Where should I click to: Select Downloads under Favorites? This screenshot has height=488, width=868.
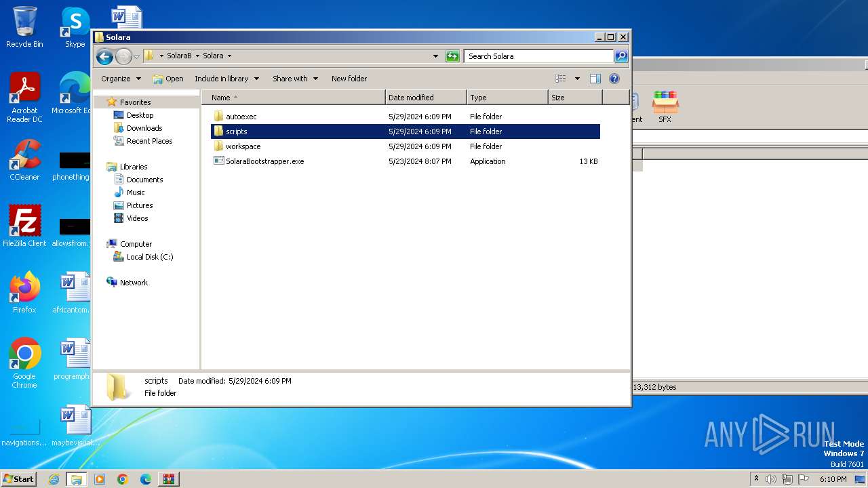click(144, 128)
